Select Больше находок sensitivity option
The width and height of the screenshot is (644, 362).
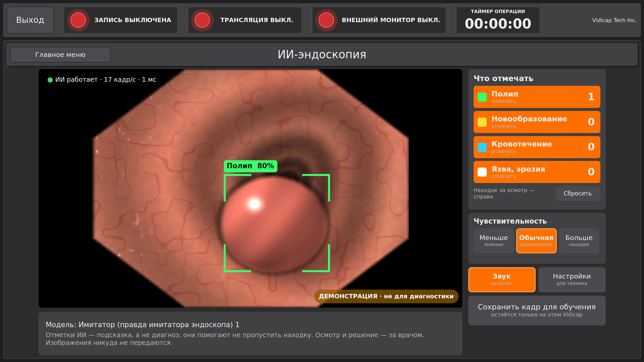click(579, 241)
